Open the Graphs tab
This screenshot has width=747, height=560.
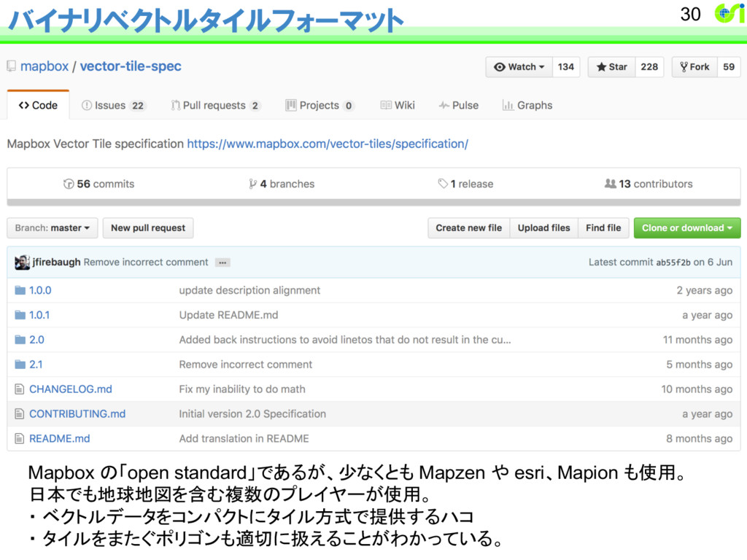[x=527, y=105]
